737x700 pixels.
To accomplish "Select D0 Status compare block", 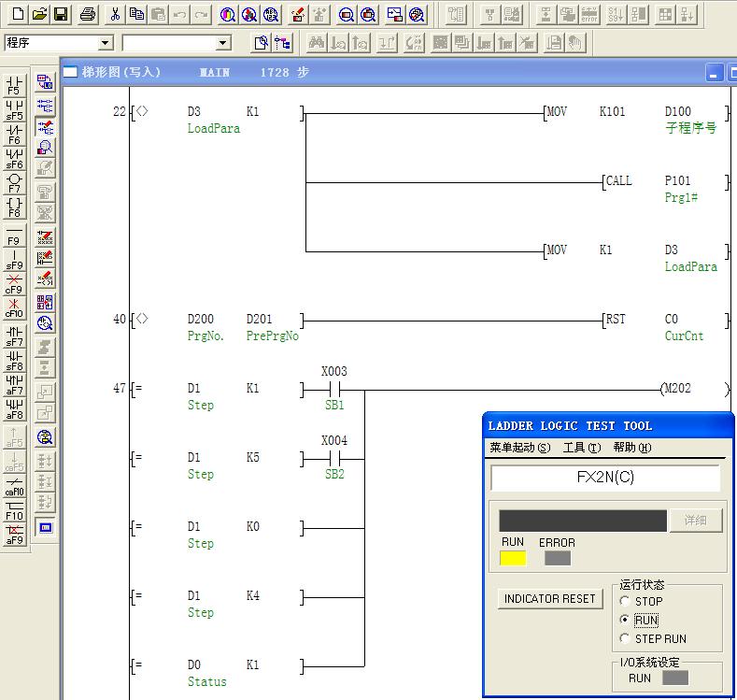I will tap(217, 666).
